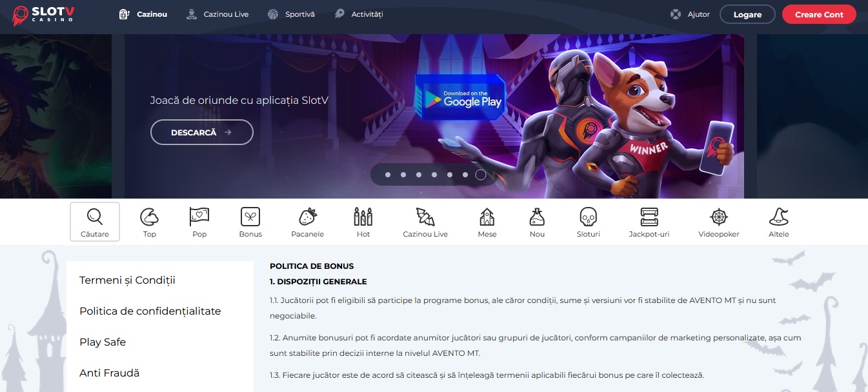Viewport: 868px width, 392px height.
Task: Select the seventh banner slide dot
Action: 481,175
